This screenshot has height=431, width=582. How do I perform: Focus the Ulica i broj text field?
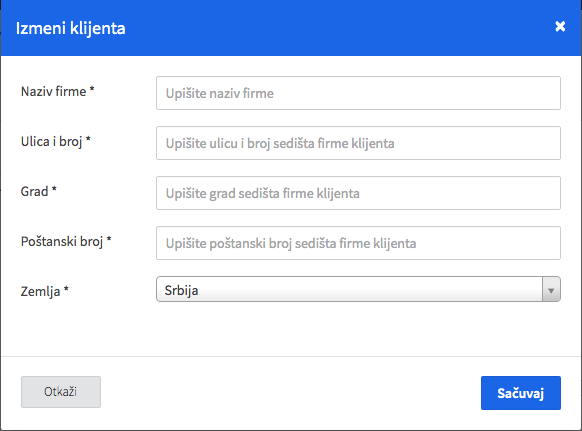point(358,143)
